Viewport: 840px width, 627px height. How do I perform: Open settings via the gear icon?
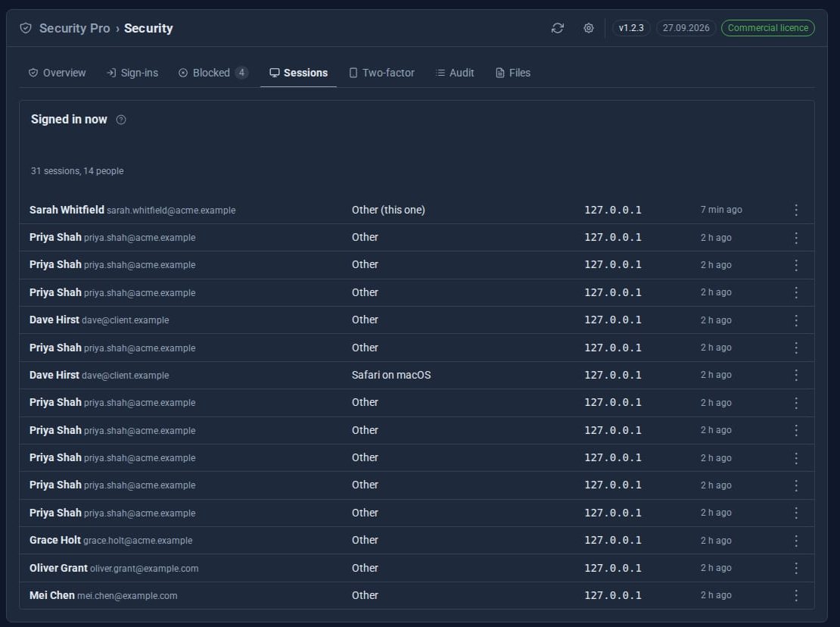[588, 28]
